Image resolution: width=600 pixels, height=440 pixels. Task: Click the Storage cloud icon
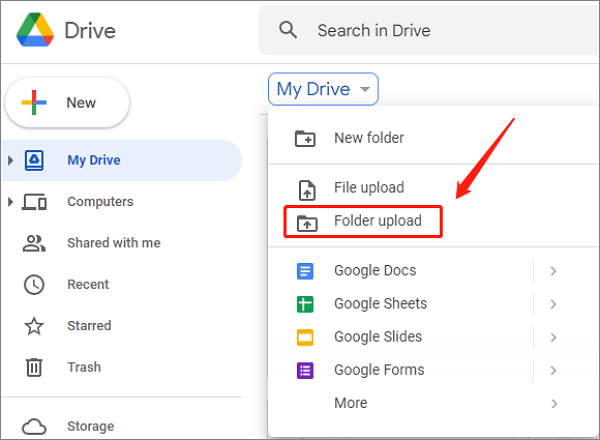[34, 427]
